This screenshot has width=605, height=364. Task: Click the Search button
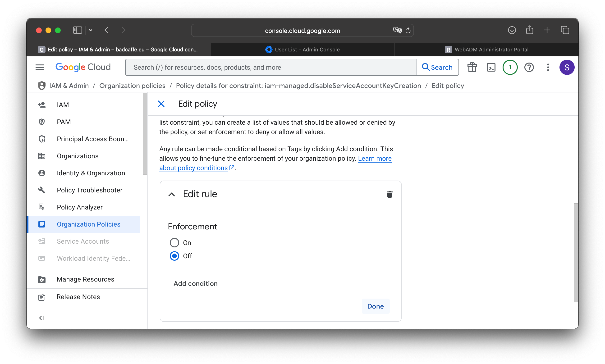pos(437,67)
